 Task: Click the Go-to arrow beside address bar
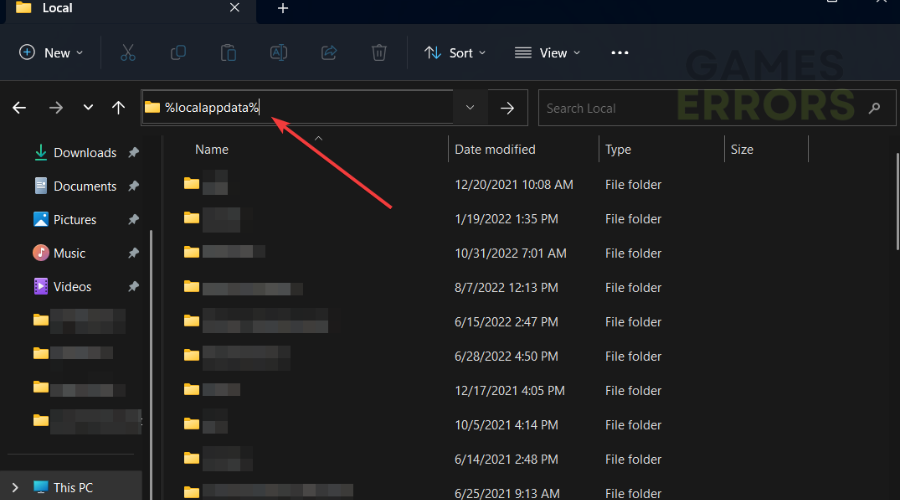(507, 108)
